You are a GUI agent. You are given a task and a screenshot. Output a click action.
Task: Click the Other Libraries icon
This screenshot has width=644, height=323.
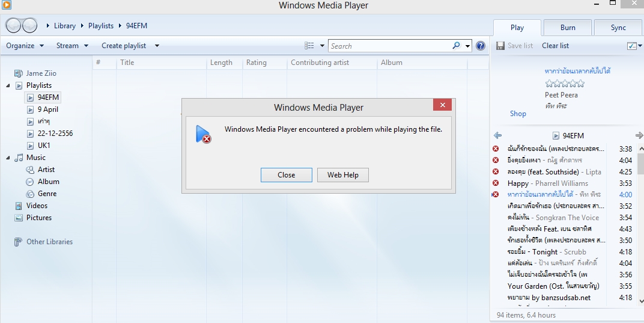pos(19,242)
